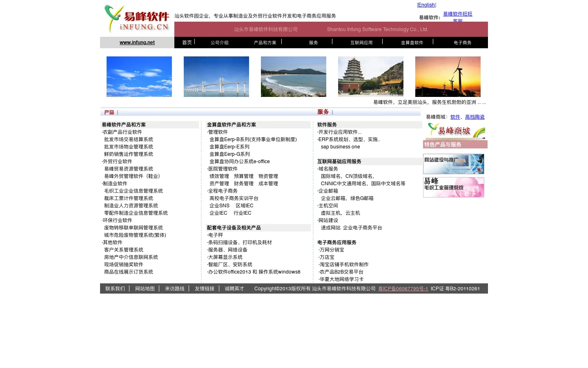Open 条码扫描设备、打印机及耗材

tap(240, 242)
